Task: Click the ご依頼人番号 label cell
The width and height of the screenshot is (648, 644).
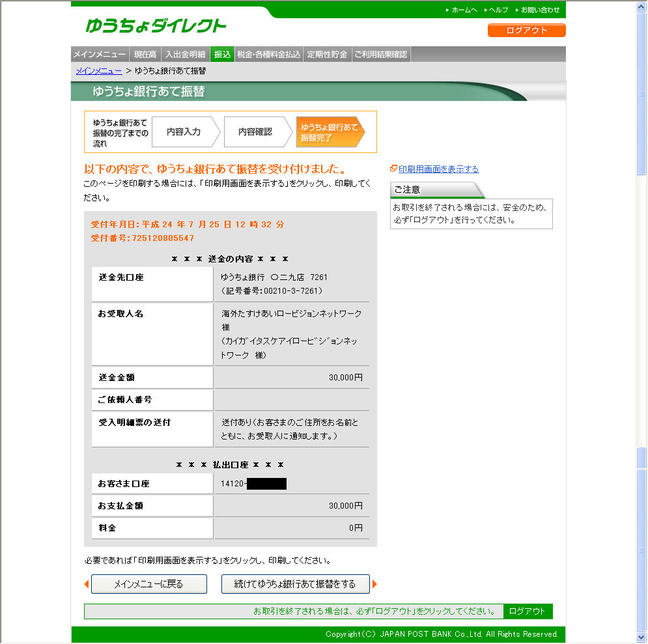Action: point(152,400)
